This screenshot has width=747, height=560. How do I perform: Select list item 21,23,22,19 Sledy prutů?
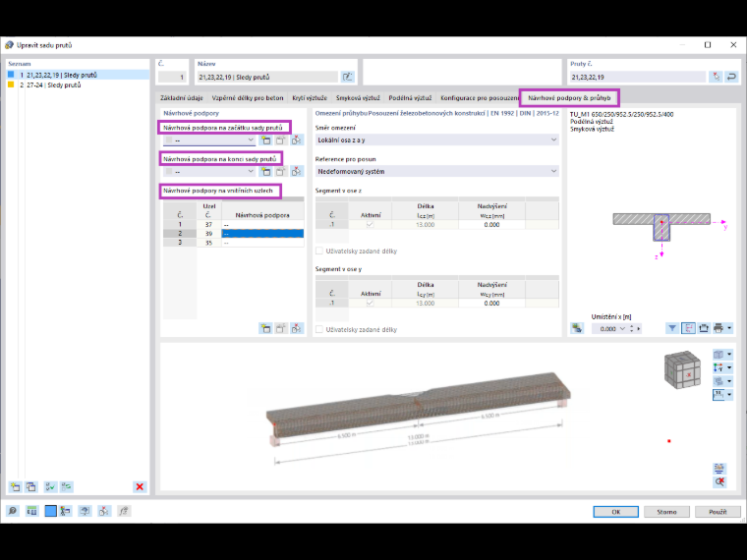(78, 75)
